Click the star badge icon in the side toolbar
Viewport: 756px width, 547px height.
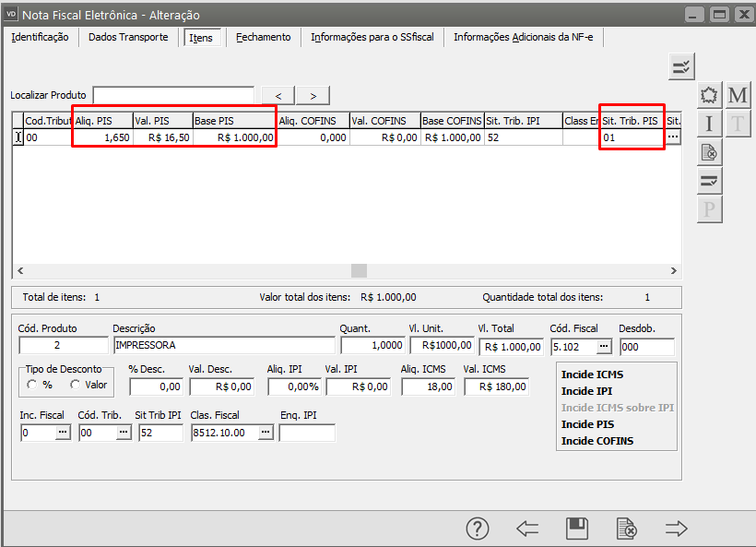709,96
